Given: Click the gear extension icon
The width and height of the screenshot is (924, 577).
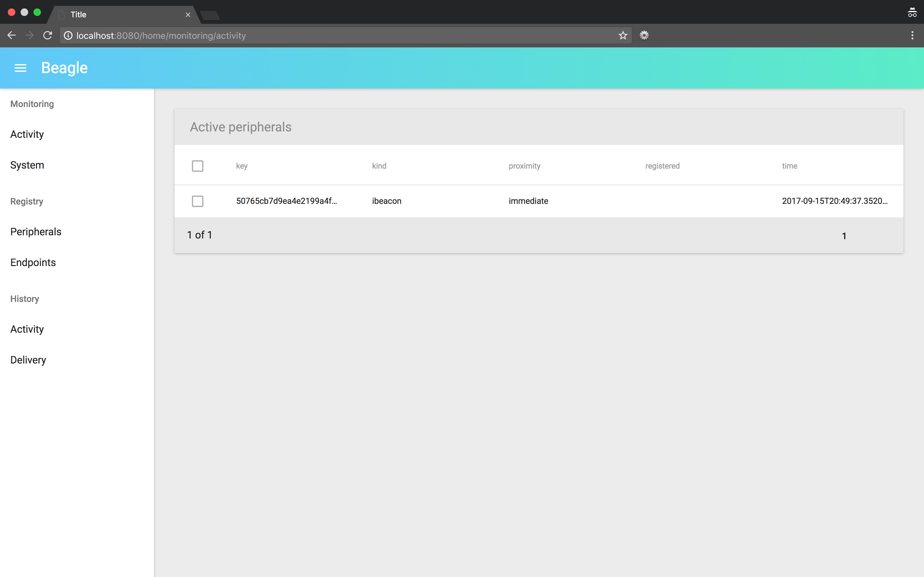Looking at the screenshot, I should [644, 36].
